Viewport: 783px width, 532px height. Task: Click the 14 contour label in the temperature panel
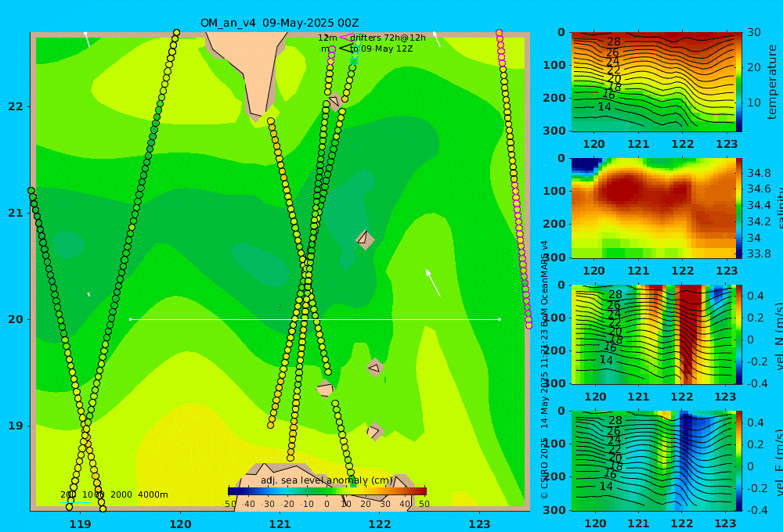pyautogui.click(x=604, y=106)
